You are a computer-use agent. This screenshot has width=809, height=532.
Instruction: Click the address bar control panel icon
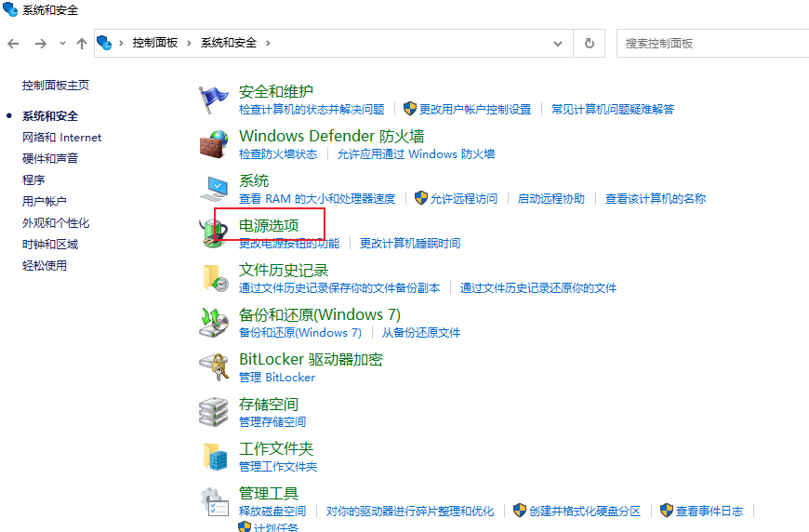[104, 43]
